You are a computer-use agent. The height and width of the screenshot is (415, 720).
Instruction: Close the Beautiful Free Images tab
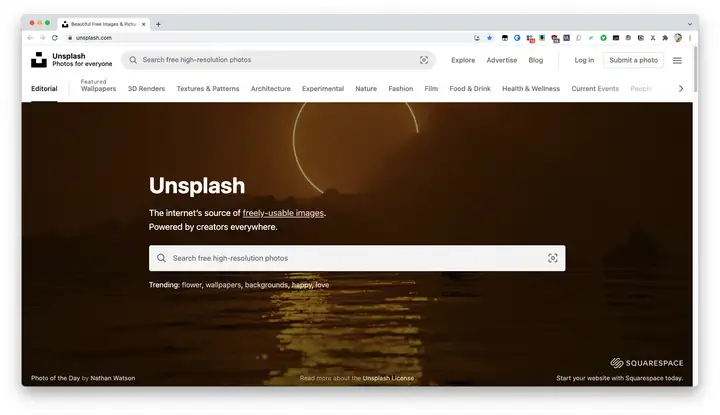[x=144, y=24]
